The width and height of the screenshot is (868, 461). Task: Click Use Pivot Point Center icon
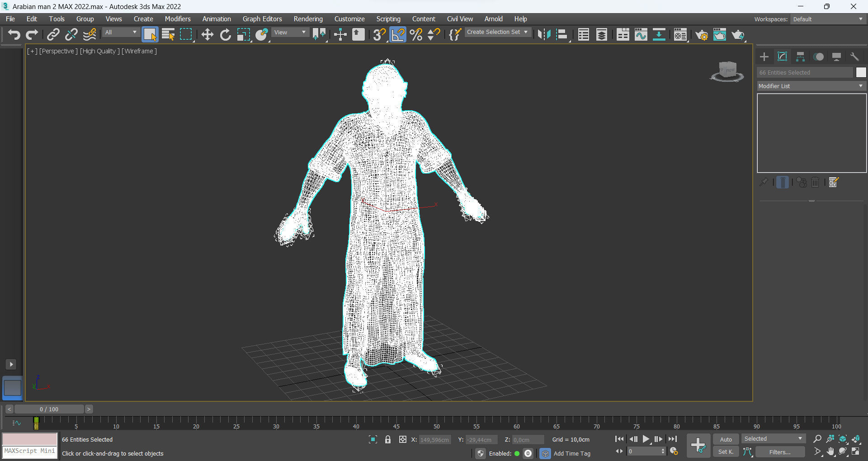pyautogui.click(x=319, y=34)
